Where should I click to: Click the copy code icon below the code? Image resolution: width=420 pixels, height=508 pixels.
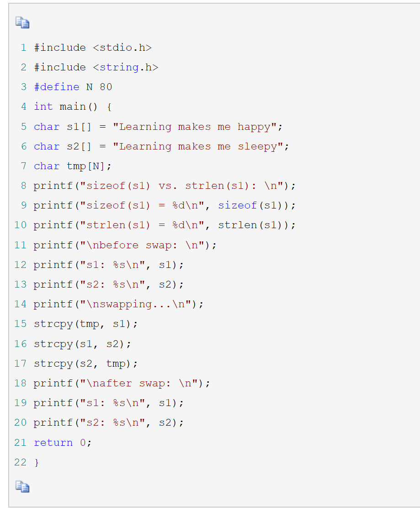[22, 487]
